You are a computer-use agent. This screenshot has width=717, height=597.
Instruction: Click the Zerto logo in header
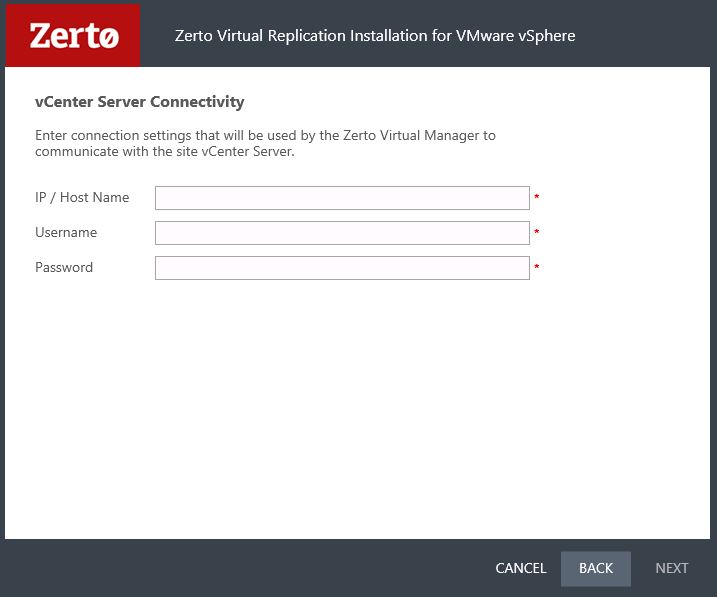[x=73, y=35]
